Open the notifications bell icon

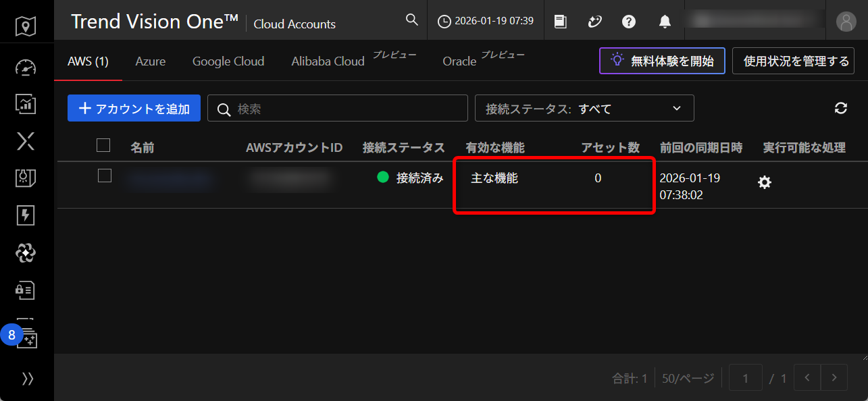[x=665, y=21]
